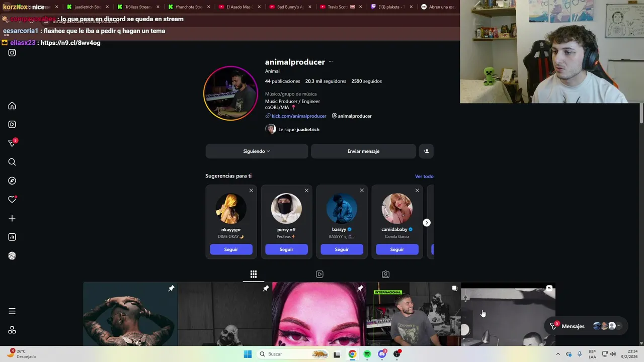Viewport: 644px width, 362px height.
Task: Click juadietrich follower link
Action: point(308,129)
